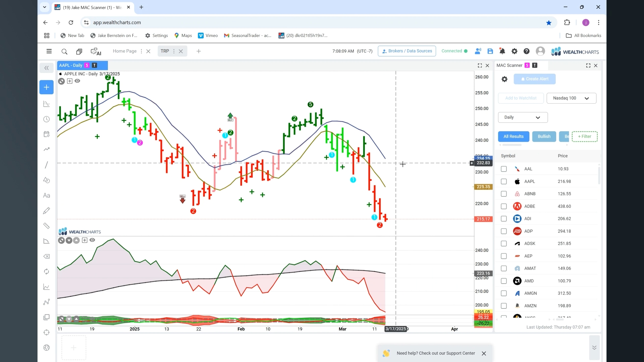Show All Results in scanner
644x362 pixels.
(x=513, y=136)
